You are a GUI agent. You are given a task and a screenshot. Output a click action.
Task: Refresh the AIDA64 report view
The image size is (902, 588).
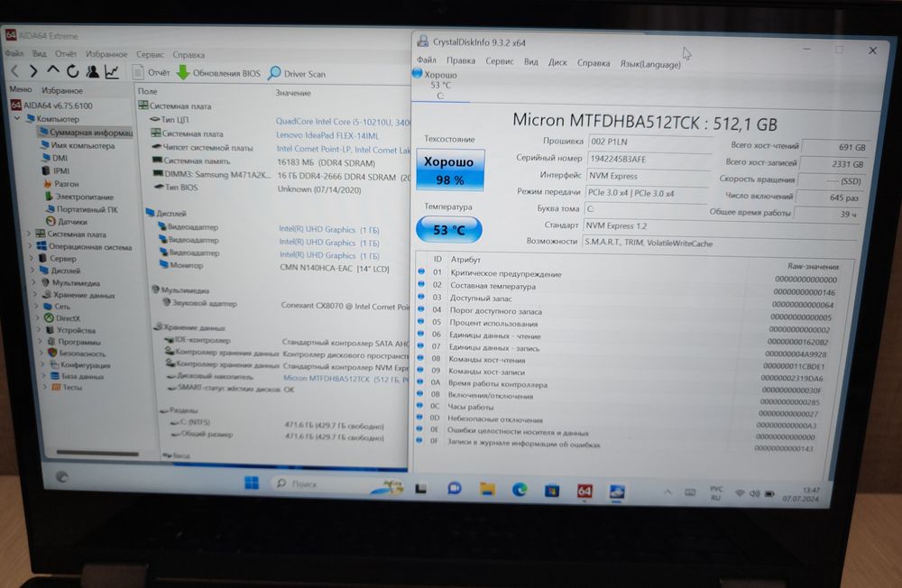(72, 71)
